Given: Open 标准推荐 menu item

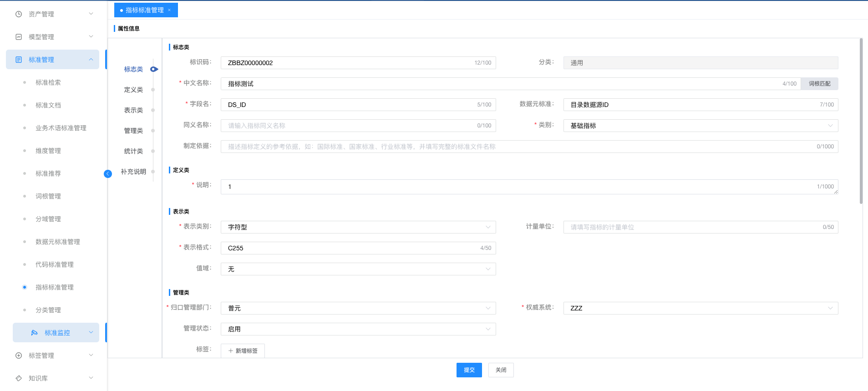Looking at the screenshot, I should pyautogui.click(x=48, y=173).
